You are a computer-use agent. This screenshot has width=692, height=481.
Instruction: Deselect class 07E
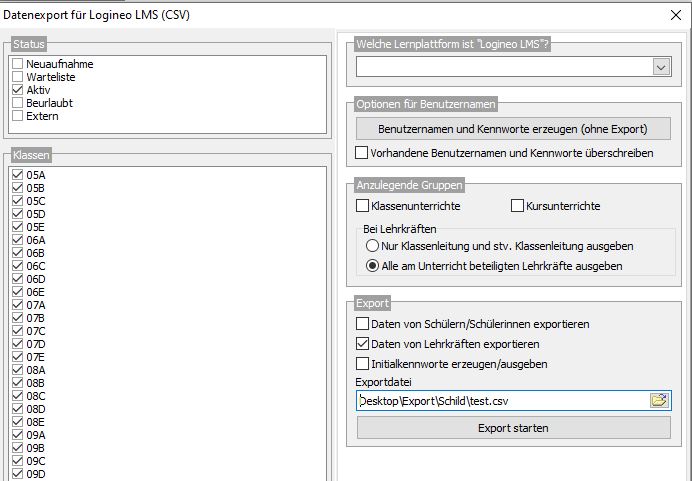pyautogui.click(x=17, y=357)
